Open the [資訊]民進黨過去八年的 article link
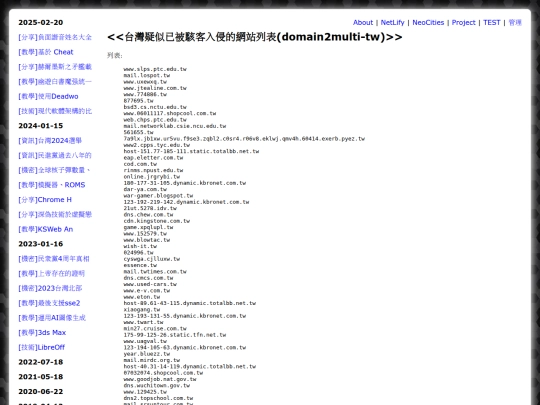This screenshot has height=405, width=540. click(x=55, y=155)
